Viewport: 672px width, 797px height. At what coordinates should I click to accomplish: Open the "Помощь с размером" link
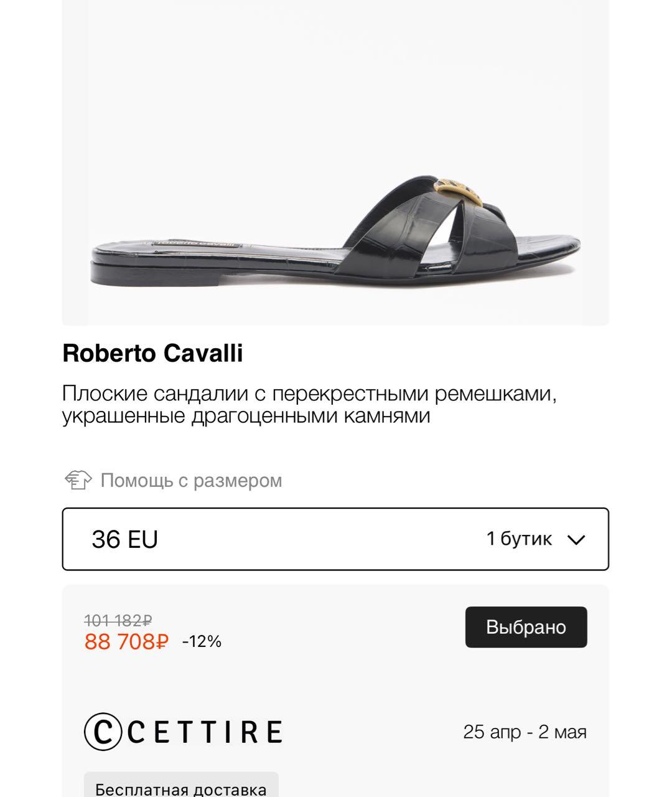191,481
